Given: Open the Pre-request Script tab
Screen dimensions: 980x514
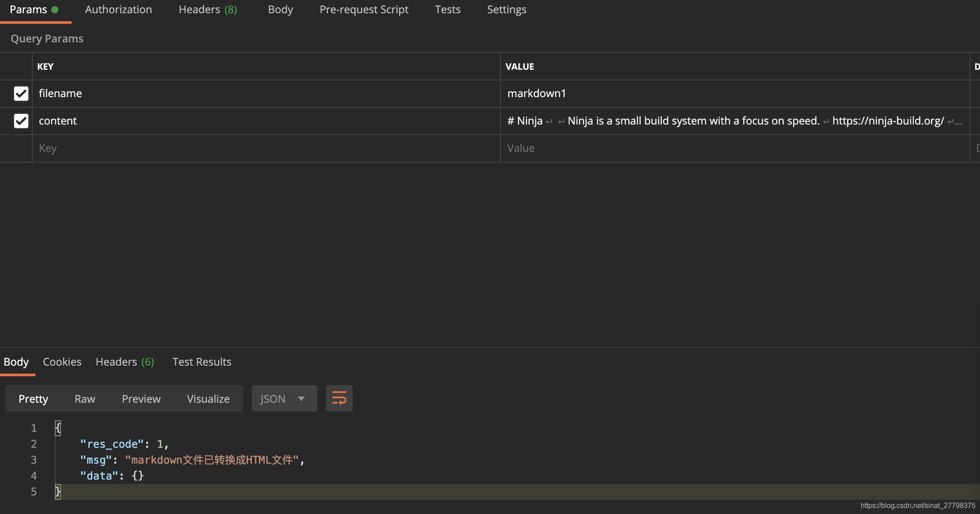Looking at the screenshot, I should [x=364, y=10].
